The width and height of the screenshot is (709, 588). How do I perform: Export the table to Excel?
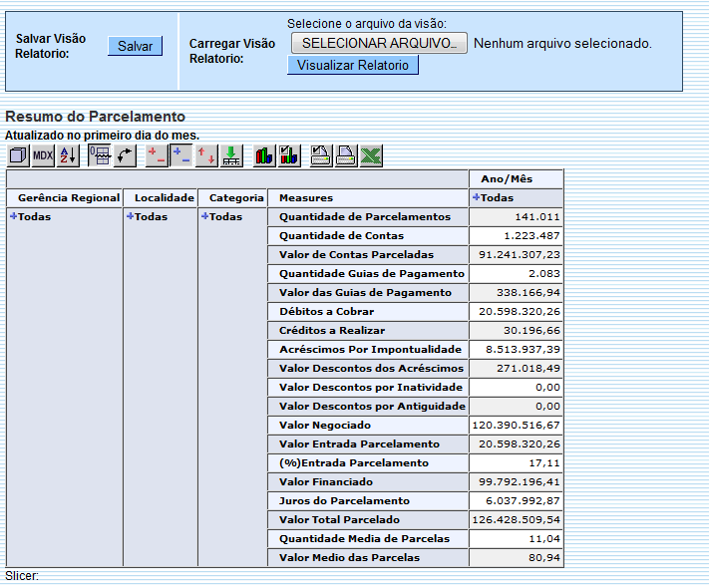[x=371, y=155]
